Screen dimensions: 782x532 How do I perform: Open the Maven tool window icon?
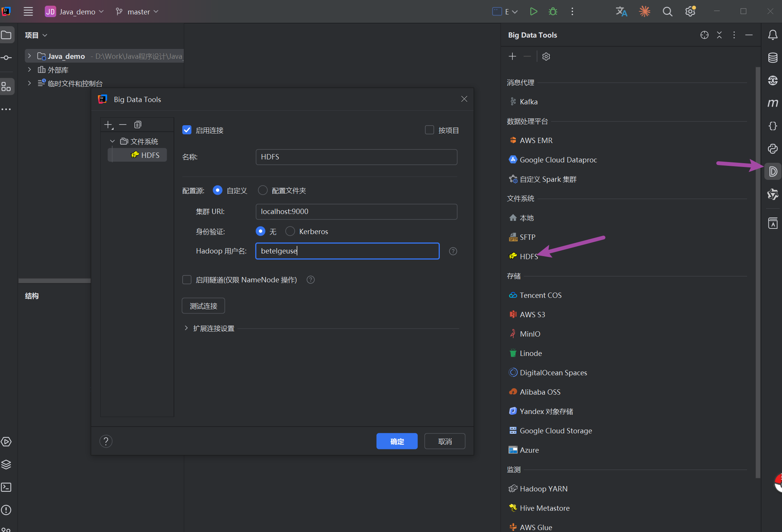point(773,103)
